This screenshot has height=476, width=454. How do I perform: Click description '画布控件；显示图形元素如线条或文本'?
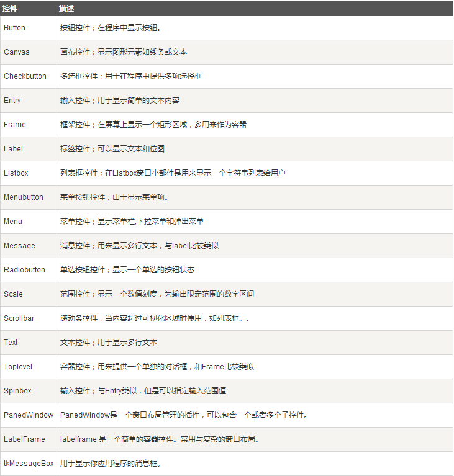(124, 52)
